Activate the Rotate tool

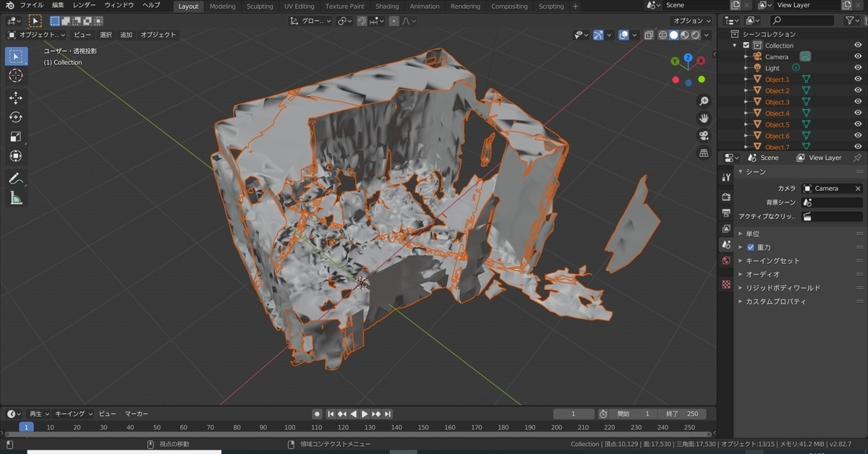(x=16, y=117)
